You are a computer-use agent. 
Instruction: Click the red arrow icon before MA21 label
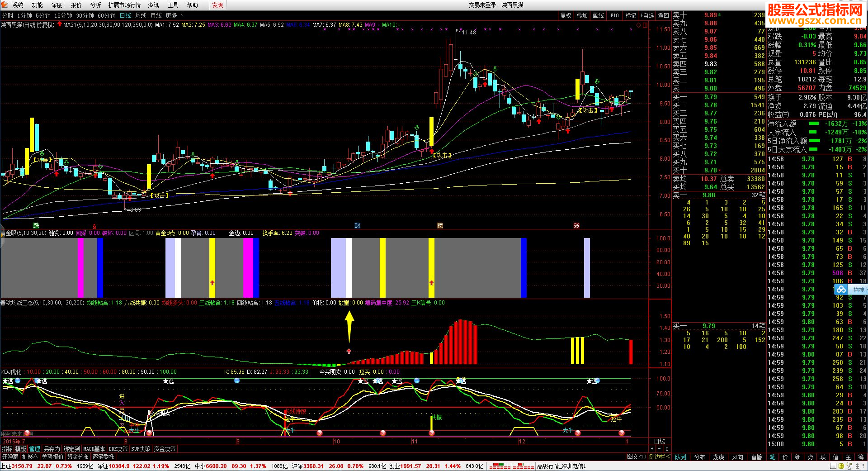60,24
